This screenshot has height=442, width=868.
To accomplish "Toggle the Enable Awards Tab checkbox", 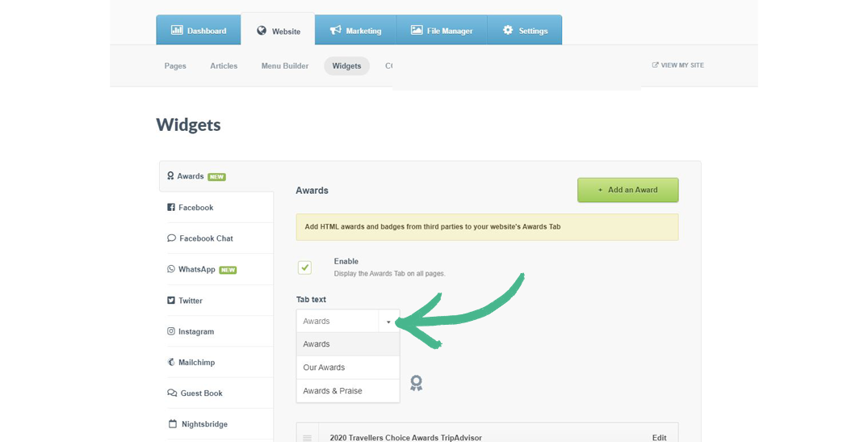I will pyautogui.click(x=304, y=267).
